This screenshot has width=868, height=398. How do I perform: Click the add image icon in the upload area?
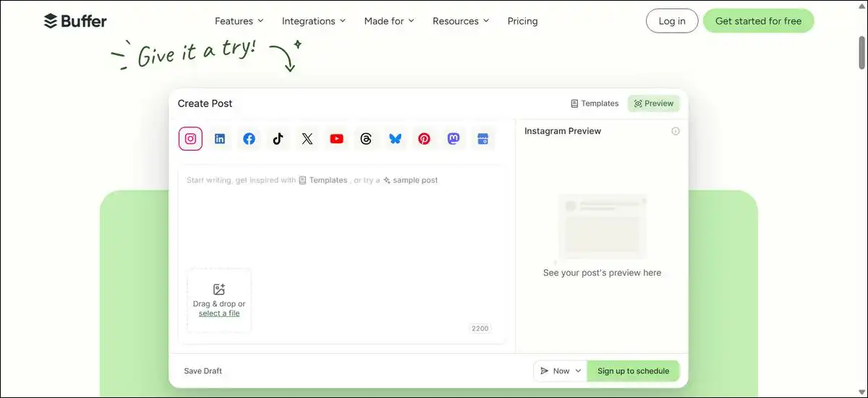[219, 289]
